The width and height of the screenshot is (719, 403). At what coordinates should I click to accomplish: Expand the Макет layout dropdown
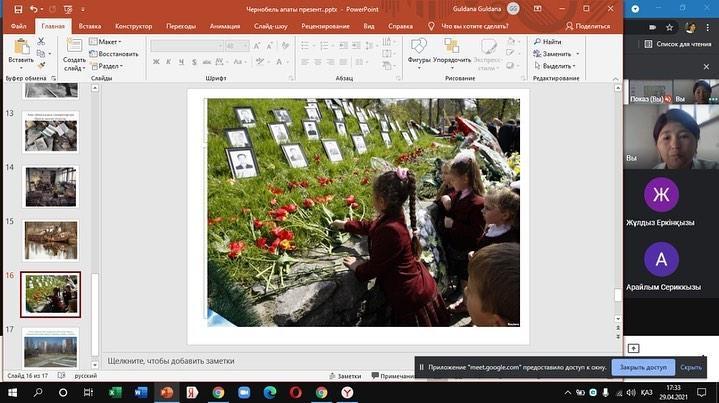tap(109, 42)
